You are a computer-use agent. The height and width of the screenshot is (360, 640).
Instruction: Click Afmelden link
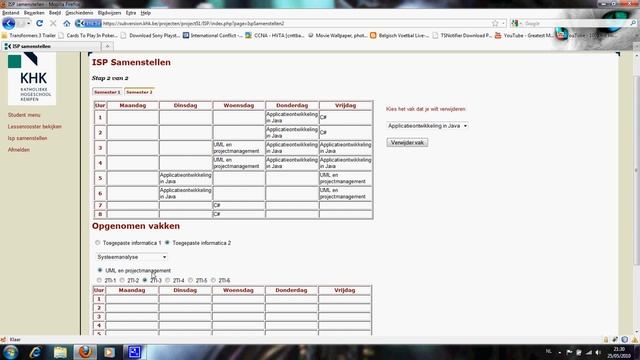[19, 150]
